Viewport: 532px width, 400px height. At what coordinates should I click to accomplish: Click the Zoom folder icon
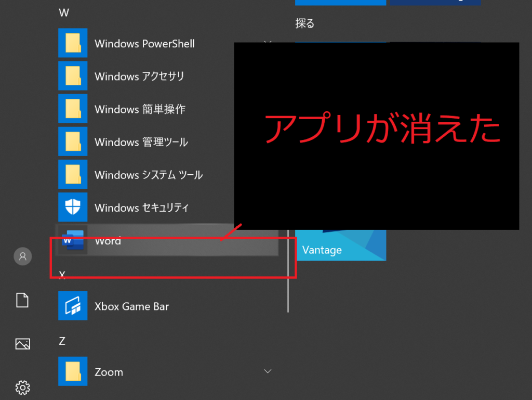click(x=73, y=371)
